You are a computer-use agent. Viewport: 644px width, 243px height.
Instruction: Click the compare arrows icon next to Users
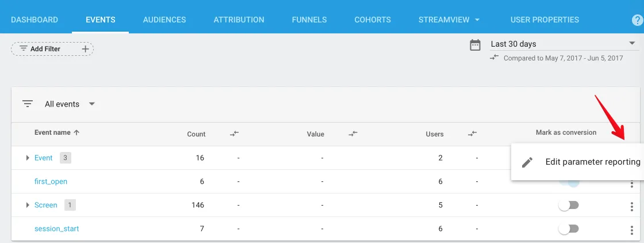[472, 134]
